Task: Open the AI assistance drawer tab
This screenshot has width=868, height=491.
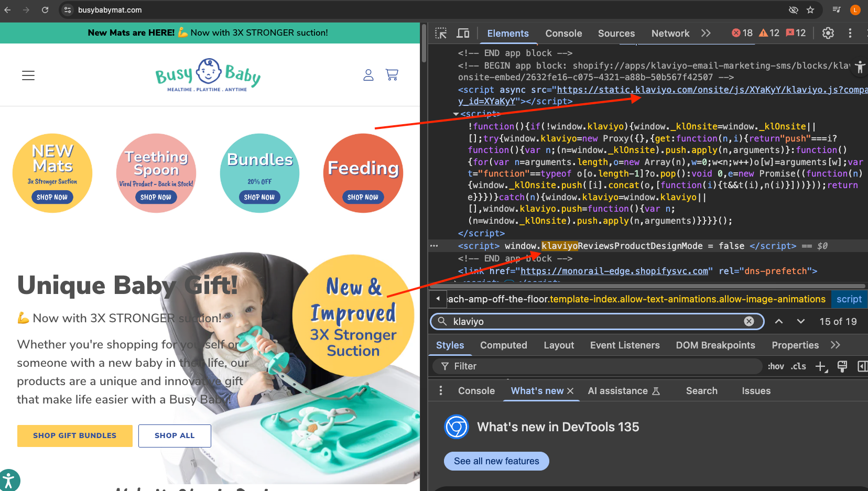Action: (x=624, y=391)
